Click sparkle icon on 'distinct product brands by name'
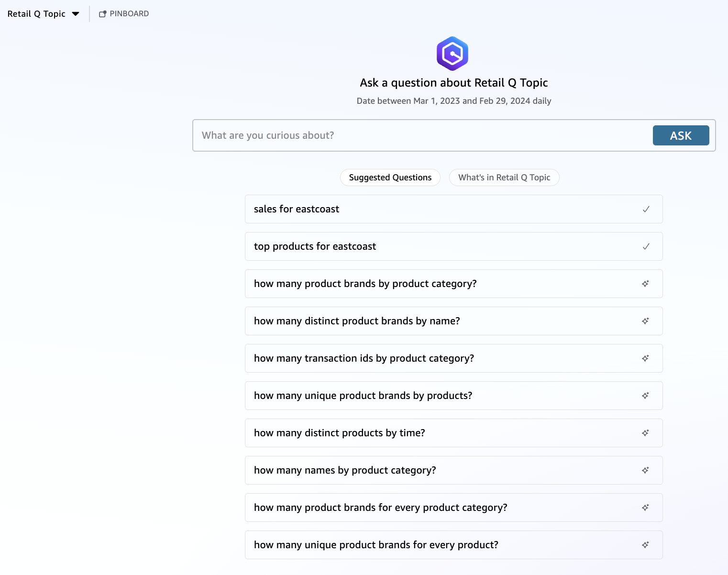This screenshot has width=728, height=575. pos(646,321)
